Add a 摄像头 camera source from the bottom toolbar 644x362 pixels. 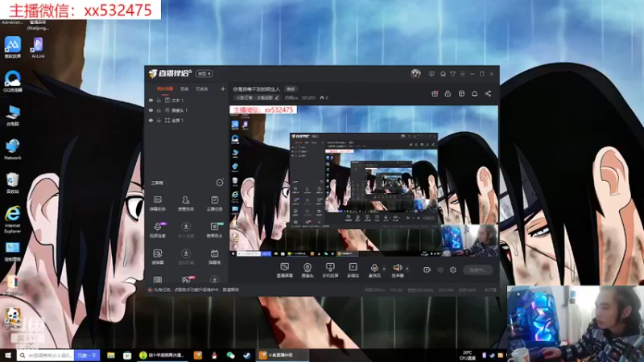click(x=308, y=270)
